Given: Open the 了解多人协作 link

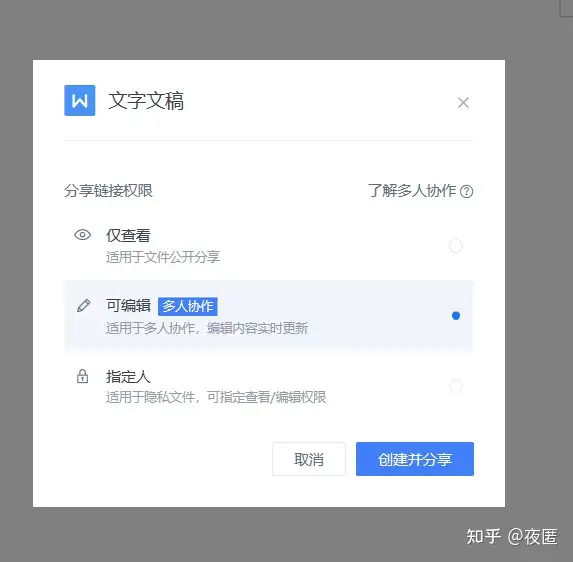Looking at the screenshot, I should 412,191.
